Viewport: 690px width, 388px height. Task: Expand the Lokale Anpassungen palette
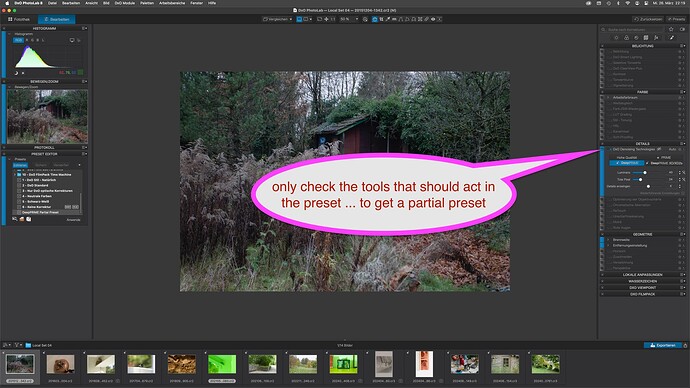pos(642,275)
